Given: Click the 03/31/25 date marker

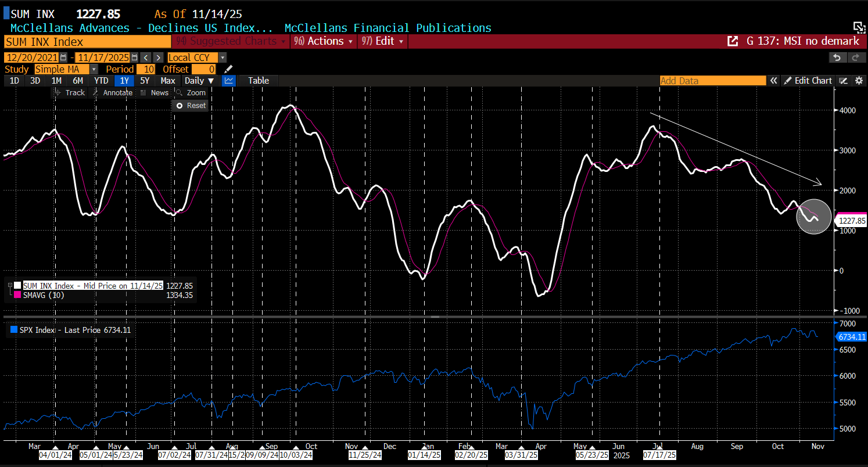Looking at the screenshot, I should click(x=520, y=455).
